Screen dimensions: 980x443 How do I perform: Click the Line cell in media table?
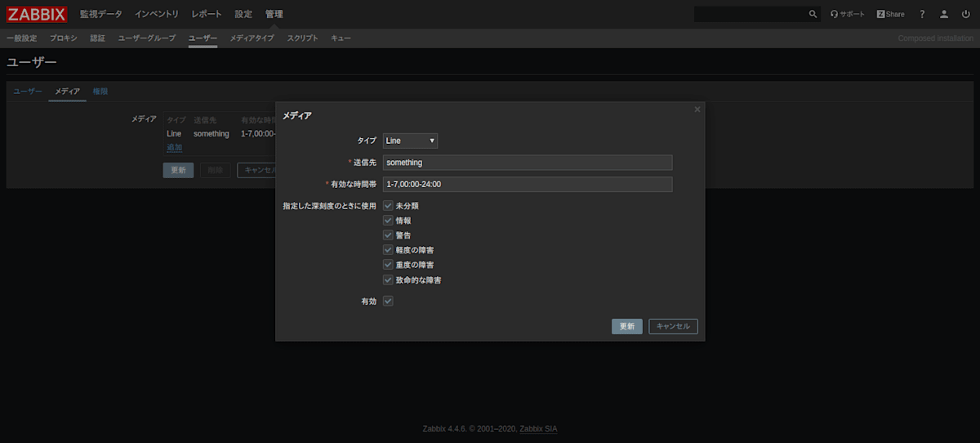(174, 133)
